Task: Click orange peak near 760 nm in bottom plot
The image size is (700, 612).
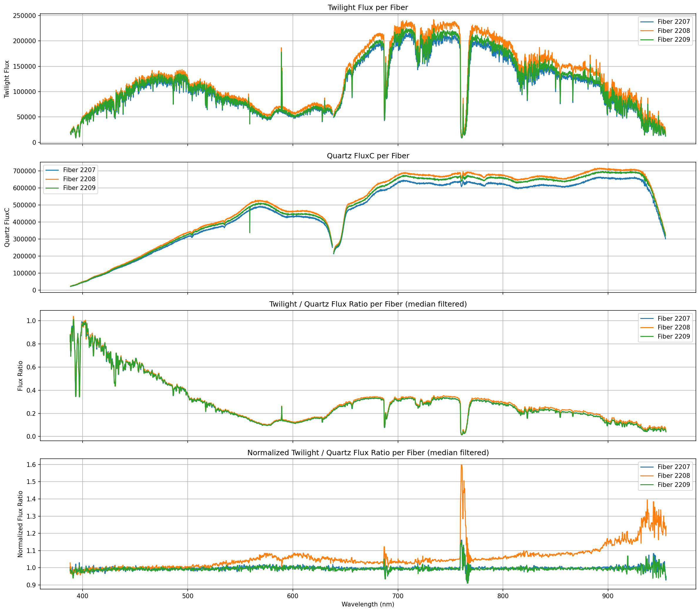Action: 461,466
